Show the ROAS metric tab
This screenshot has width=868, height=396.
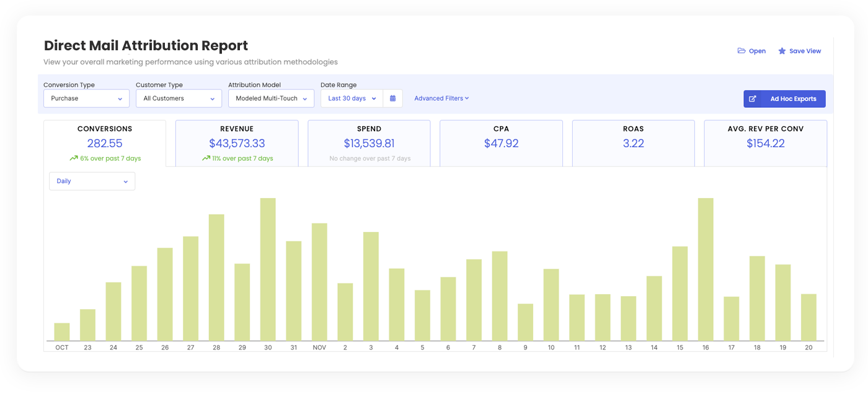click(633, 143)
